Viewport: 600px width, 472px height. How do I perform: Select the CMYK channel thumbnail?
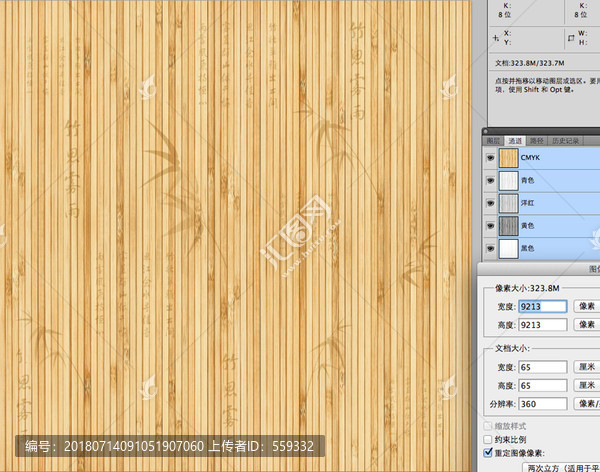tap(509, 158)
